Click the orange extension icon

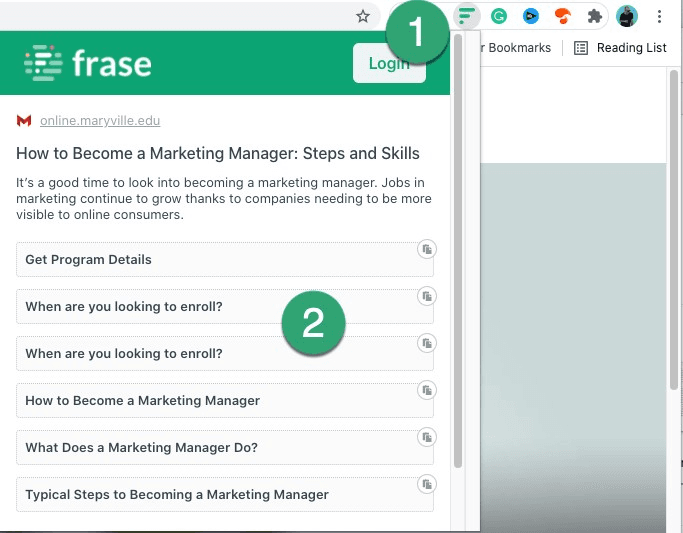click(x=562, y=17)
